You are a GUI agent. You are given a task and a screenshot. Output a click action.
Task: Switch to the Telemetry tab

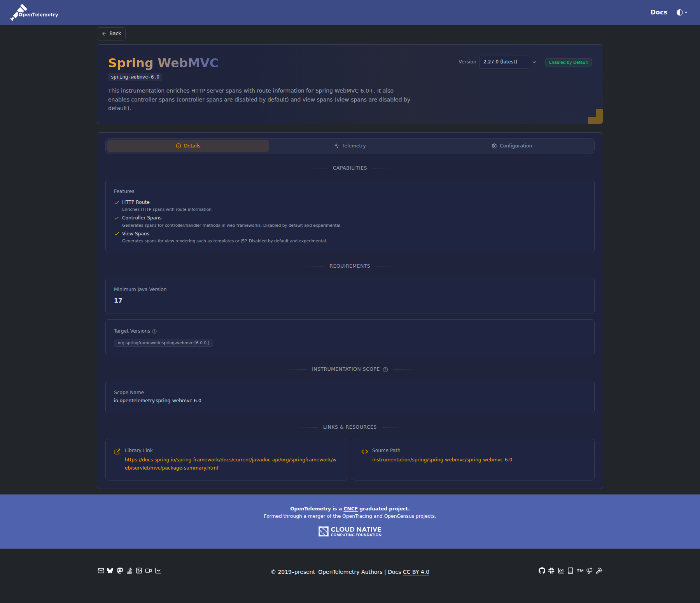[350, 146]
